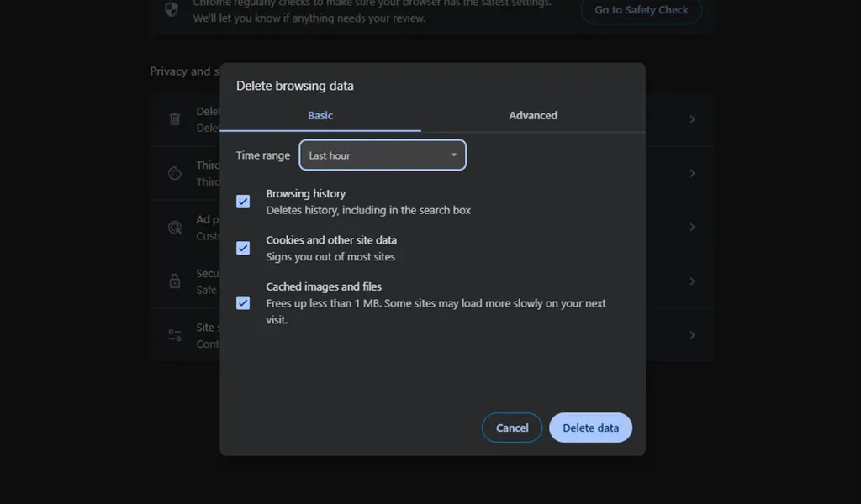
Task: Click the cookie icon for third-party cookies
Action: click(x=175, y=173)
